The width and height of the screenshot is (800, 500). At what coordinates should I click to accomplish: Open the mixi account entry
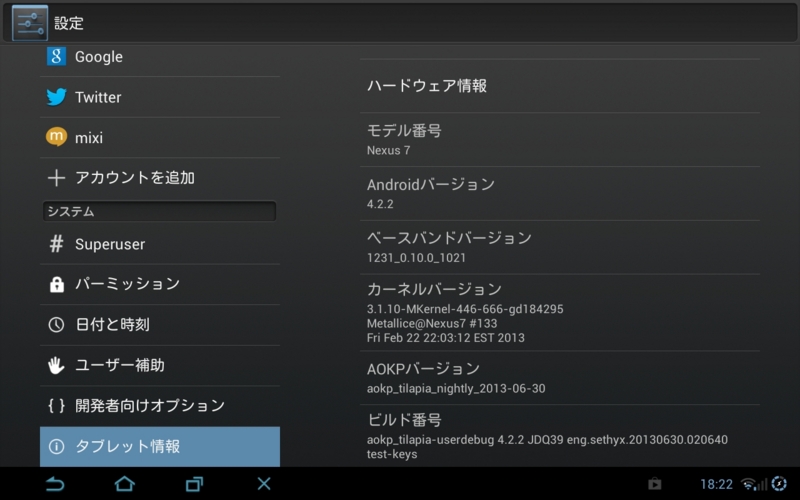click(160, 138)
